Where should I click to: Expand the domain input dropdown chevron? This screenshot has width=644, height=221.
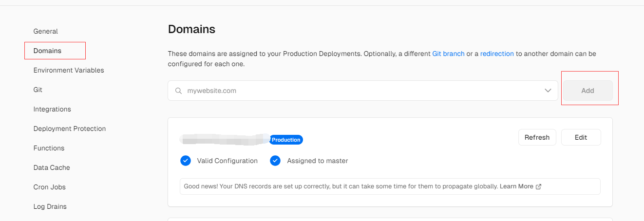pyautogui.click(x=548, y=91)
